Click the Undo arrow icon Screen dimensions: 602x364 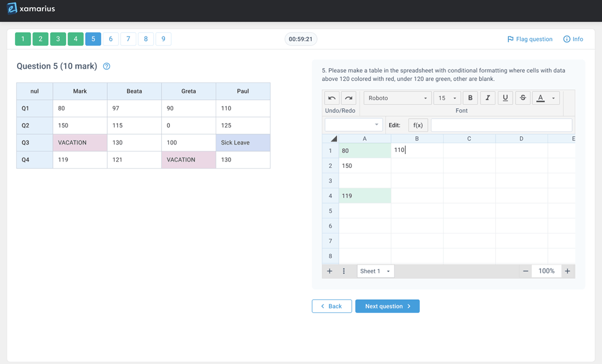click(x=332, y=98)
